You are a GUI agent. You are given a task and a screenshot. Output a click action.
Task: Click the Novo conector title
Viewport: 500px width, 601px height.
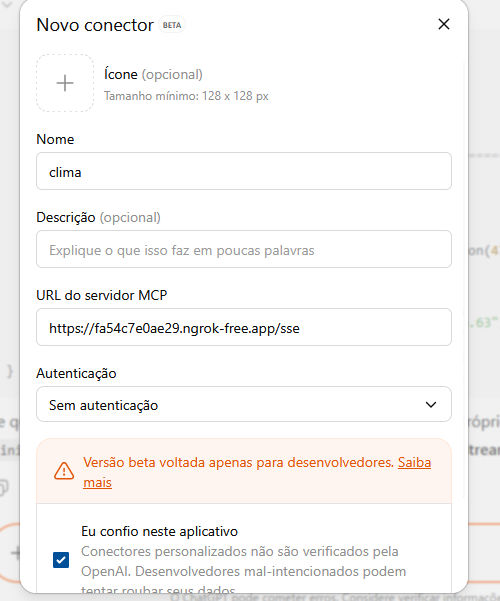[95, 25]
